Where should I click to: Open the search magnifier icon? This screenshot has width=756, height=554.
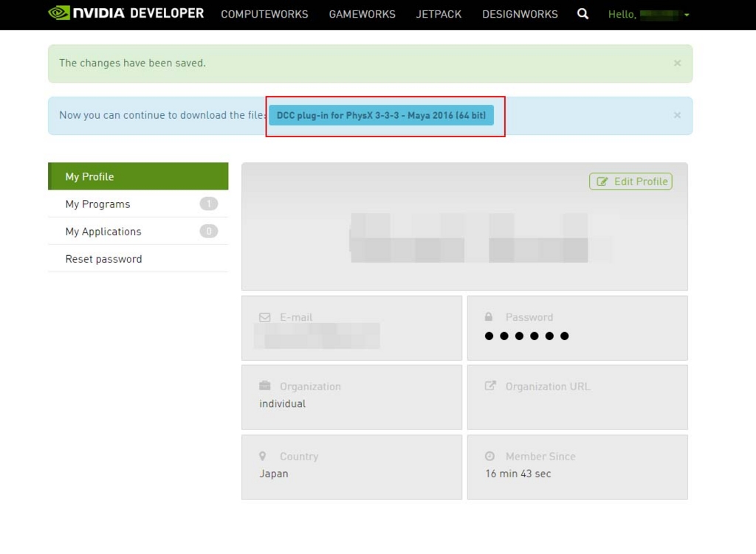(583, 14)
